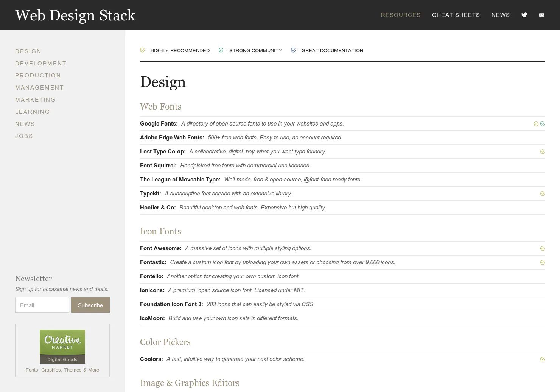The height and width of the screenshot is (392, 560).
Task: Click the large Design page heading
Action: pyautogui.click(x=163, y=82)
